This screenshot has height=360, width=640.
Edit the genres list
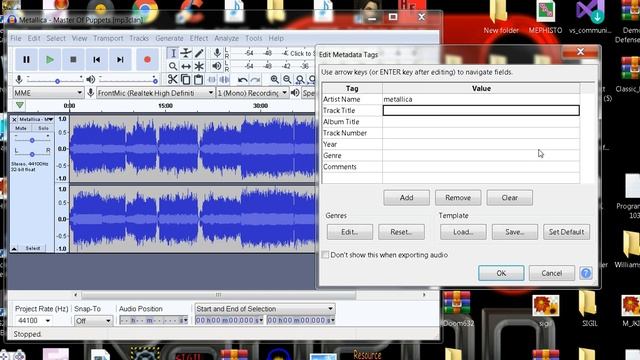pos(350,232)
